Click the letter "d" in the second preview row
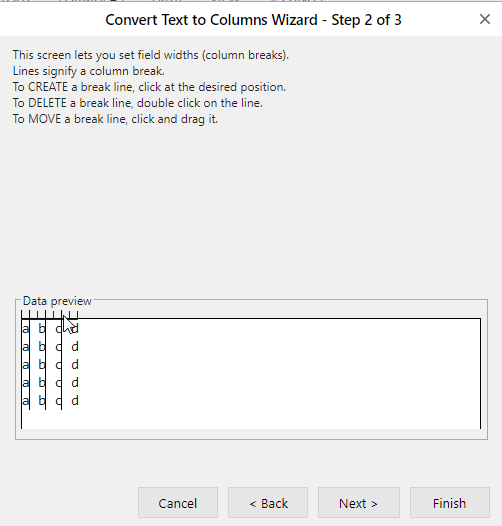 [x=75, y=346]
